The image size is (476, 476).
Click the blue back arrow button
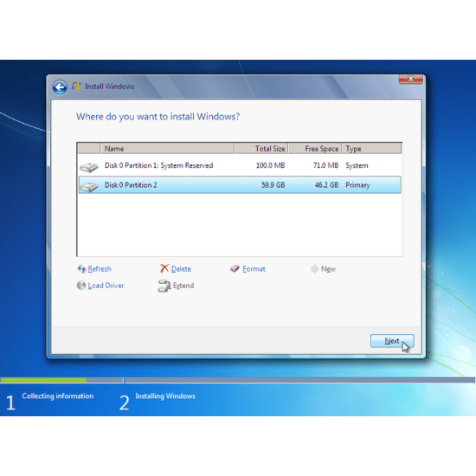click(x=60, y=87)
